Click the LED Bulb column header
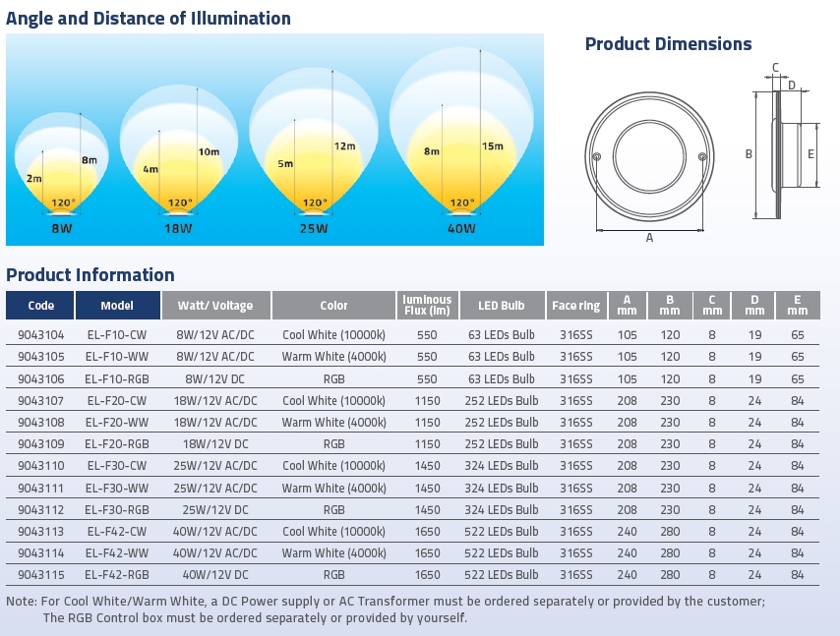This screenshot has width=840, height=636. click(x=501, y=306)
